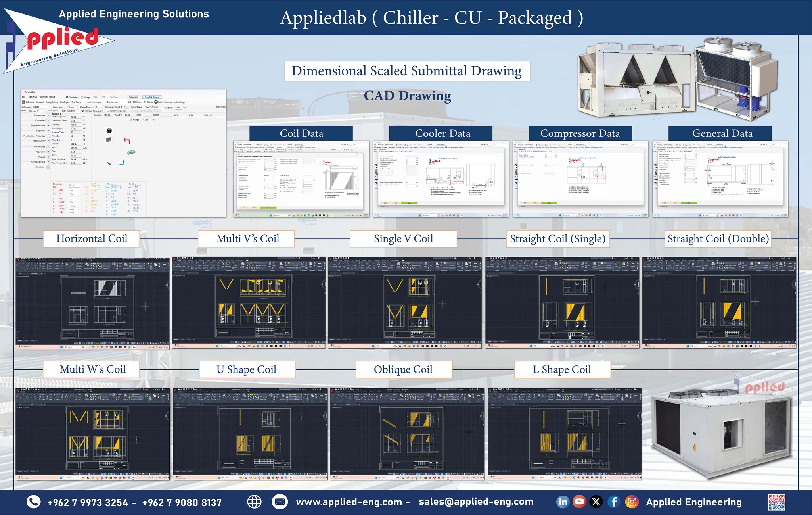Open the Coil Data screenshot thumbnail
The width and height of the screenshot is (812, 515).
tap(301, 179)
